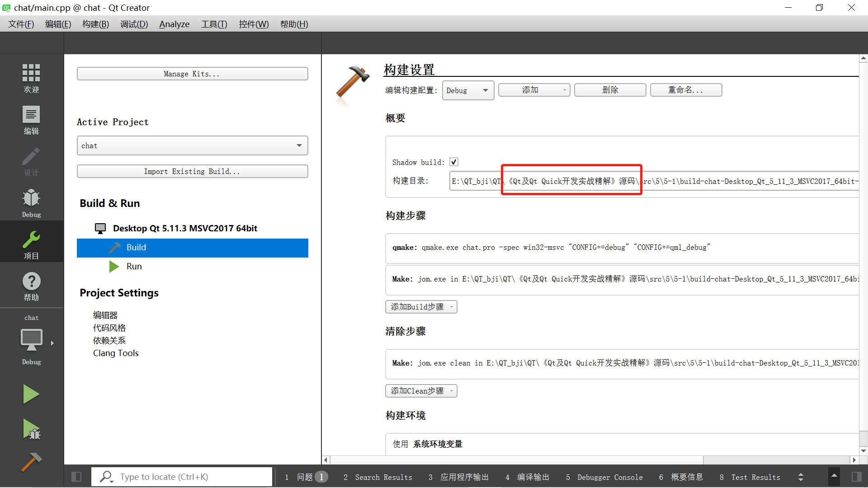Select the Run item under Build & Run
868x488 pixels.
(x=134, y=266)
